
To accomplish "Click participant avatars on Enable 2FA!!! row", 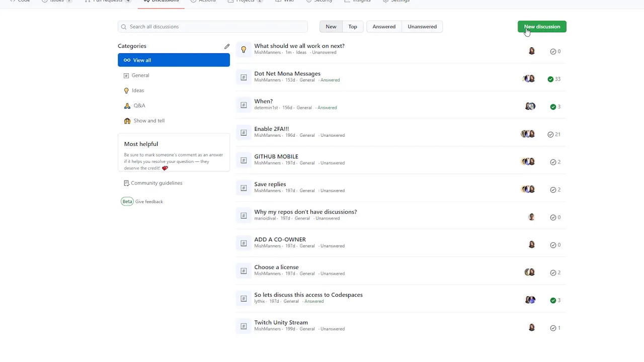I will [528, 134].
